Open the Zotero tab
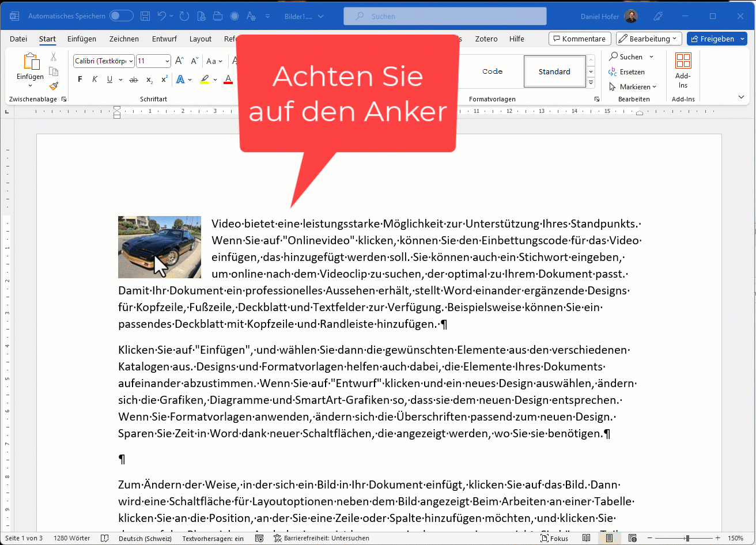The height and width of the screenshot is (545, 756). pos(486,39)
